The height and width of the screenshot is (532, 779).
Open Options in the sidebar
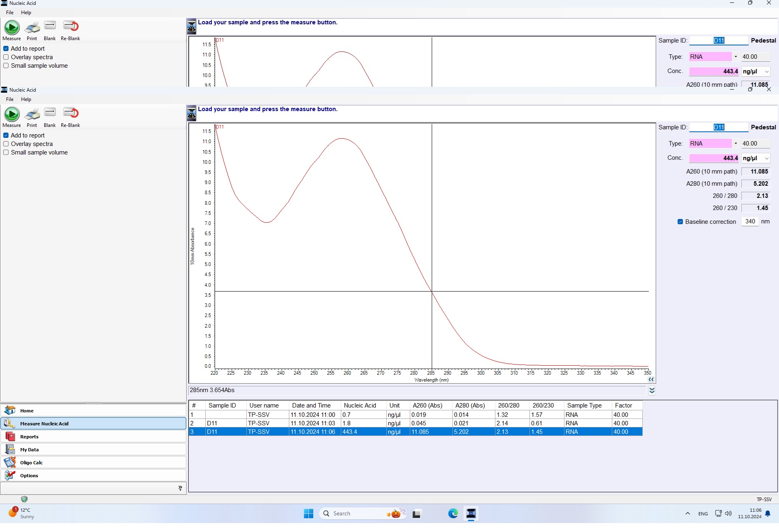coord(29,476)
